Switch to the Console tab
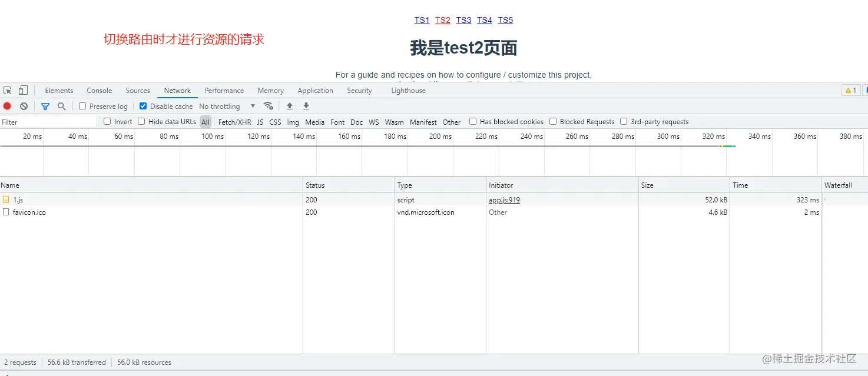 pyautogui.click(x=100, y=91)
